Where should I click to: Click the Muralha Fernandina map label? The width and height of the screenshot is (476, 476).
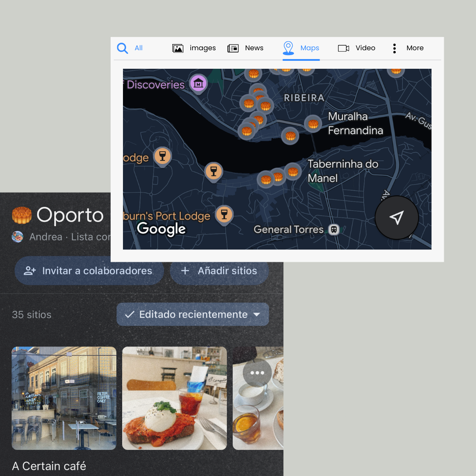(356, 123)
